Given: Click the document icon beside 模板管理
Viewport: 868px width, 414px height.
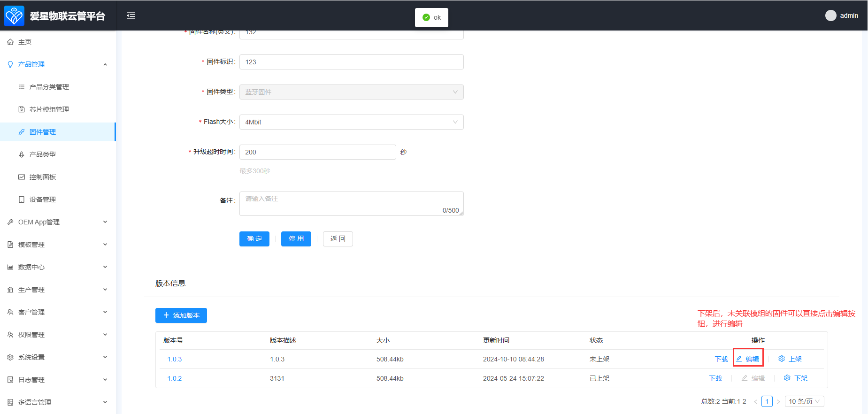Looking at the screenshot, I should (10, 245).
